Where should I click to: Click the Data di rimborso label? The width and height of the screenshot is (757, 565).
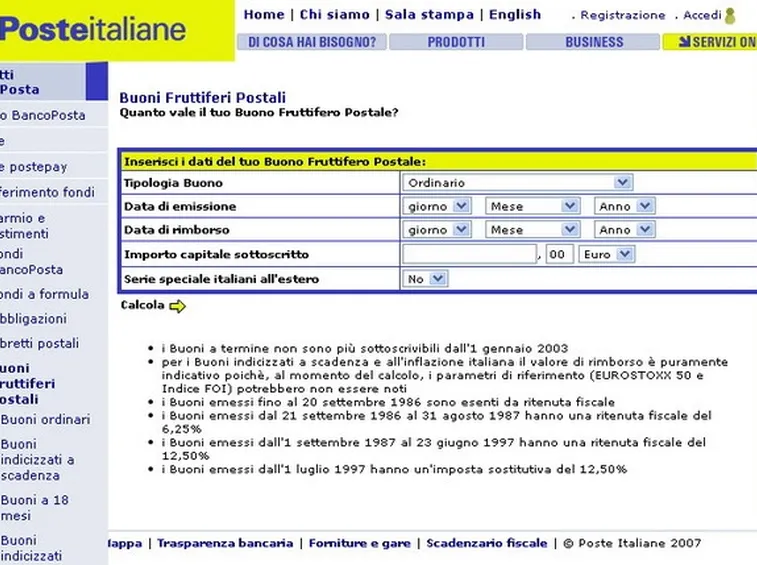[x=177, y=230]
